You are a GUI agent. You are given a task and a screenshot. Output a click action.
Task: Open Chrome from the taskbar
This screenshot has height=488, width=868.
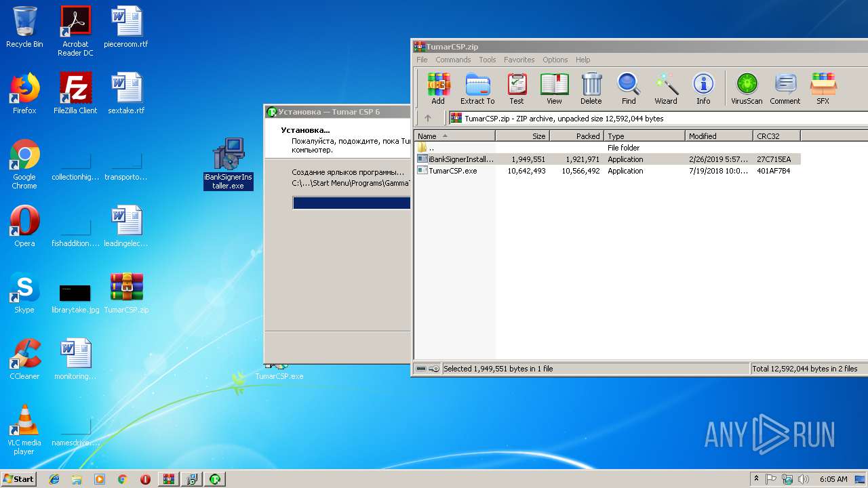click(122, 479)
